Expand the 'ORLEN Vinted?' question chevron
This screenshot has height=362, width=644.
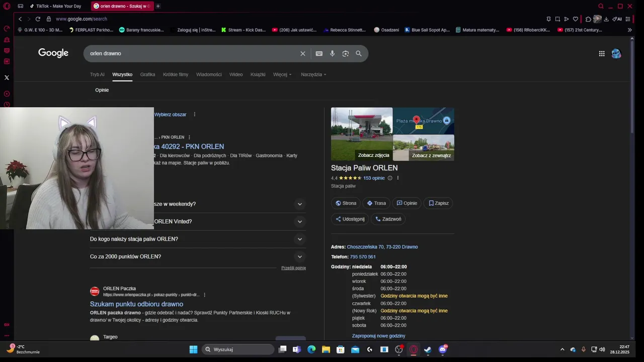pyautogui.click(x=300, y=222)
